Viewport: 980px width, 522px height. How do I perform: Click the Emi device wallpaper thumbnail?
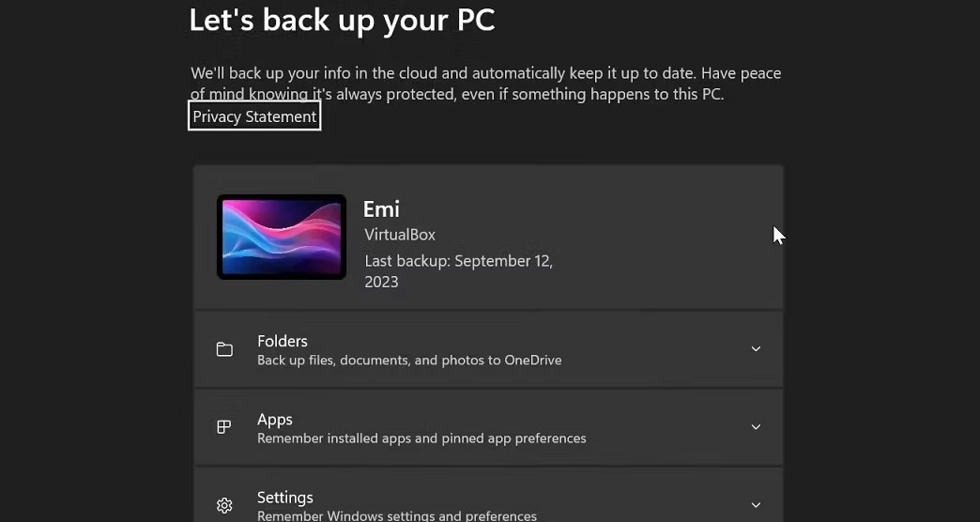coord(282,237)
